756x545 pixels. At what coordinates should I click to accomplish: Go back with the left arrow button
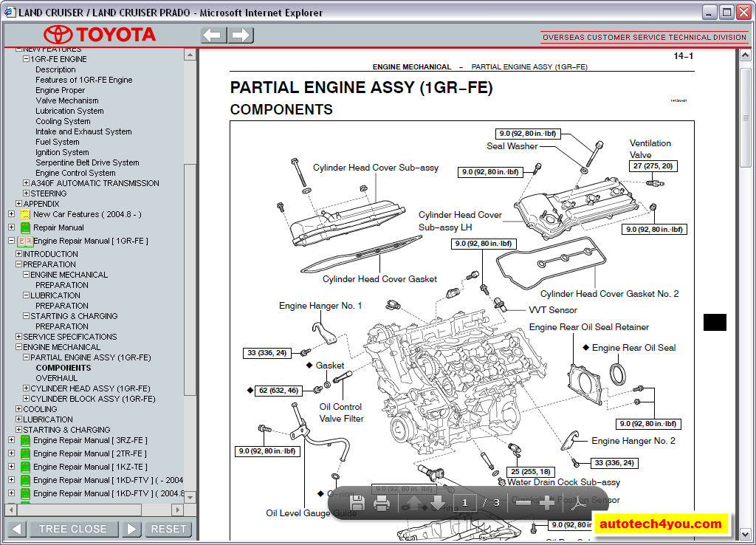[213, 35]
